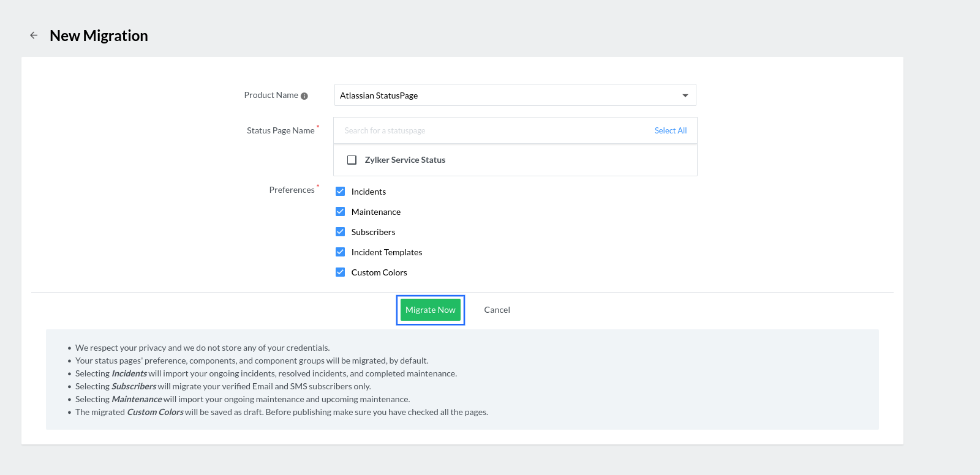Image resolution: width=980 pixels, height=475 pixels.
Task: Go back using the left arrow icon
Action: [34, 36]
